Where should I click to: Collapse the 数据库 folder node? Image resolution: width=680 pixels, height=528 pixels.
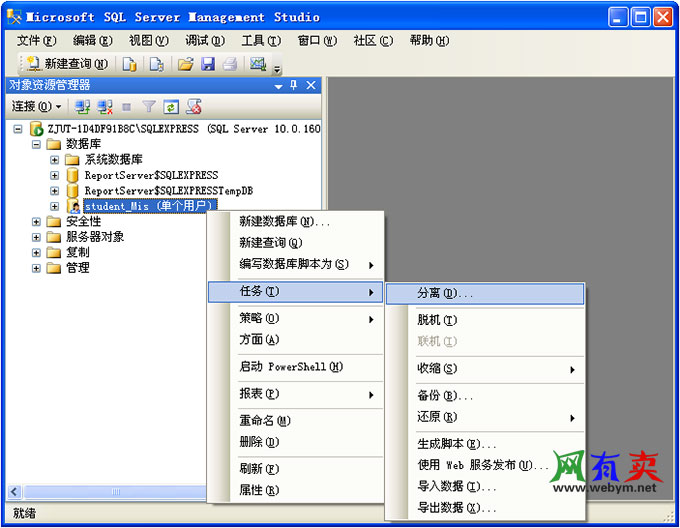click(36, 144)
